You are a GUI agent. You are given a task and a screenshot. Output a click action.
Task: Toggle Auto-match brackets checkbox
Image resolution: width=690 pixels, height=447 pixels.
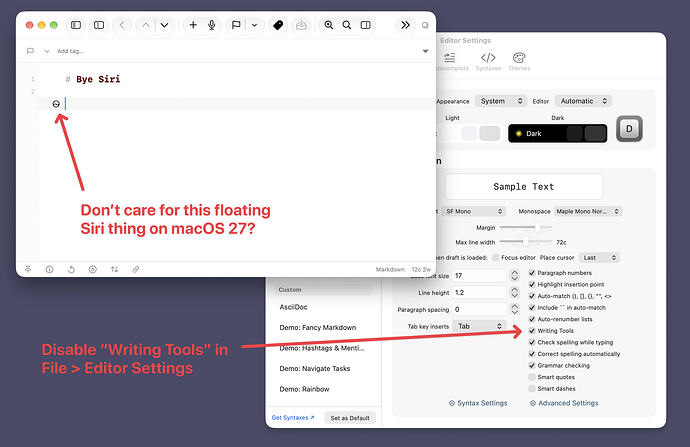tap(532, 296)
